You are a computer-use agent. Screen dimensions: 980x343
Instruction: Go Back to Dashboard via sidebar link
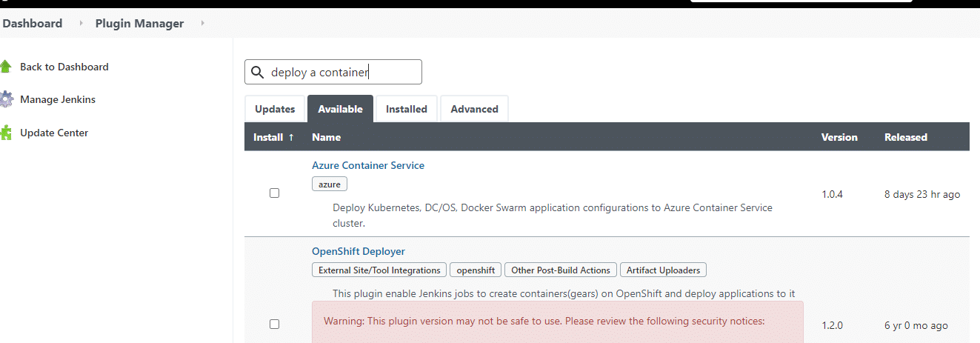(64, 67)
